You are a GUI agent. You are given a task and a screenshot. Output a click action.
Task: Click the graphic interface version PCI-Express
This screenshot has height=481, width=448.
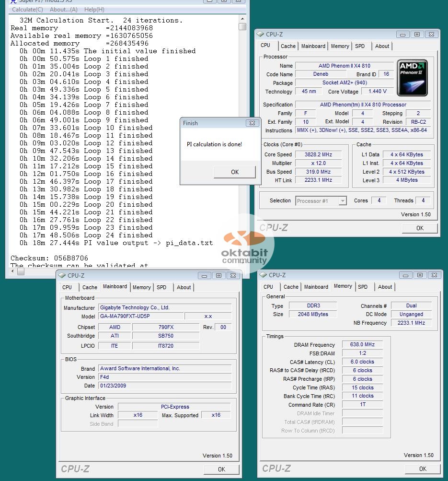click(x=174, y=407)
